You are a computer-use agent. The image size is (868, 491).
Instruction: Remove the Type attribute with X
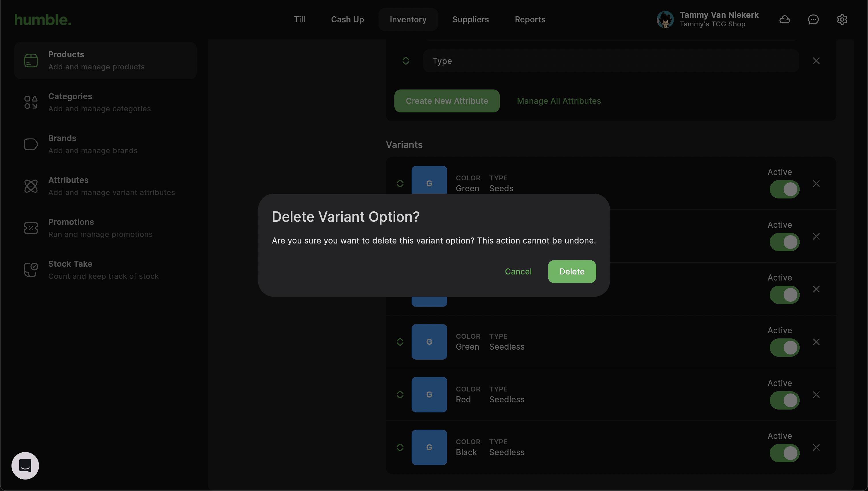[x=816, y=61]
